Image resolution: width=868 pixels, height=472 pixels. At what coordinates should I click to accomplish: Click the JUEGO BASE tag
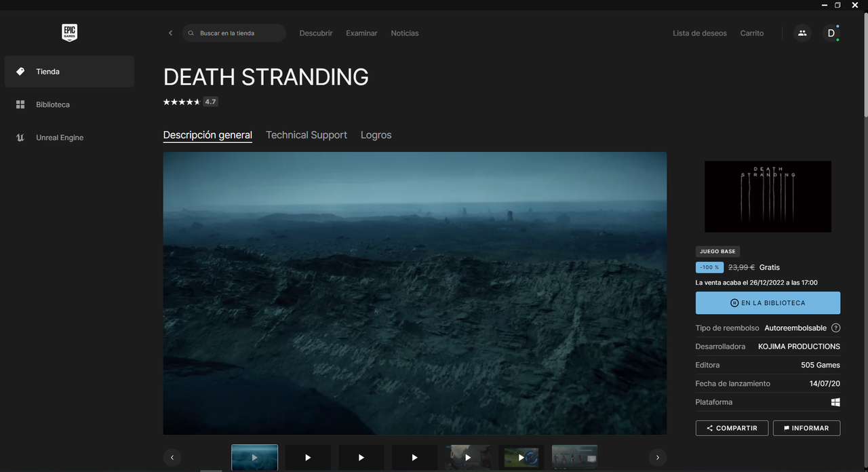click(717, 252)
